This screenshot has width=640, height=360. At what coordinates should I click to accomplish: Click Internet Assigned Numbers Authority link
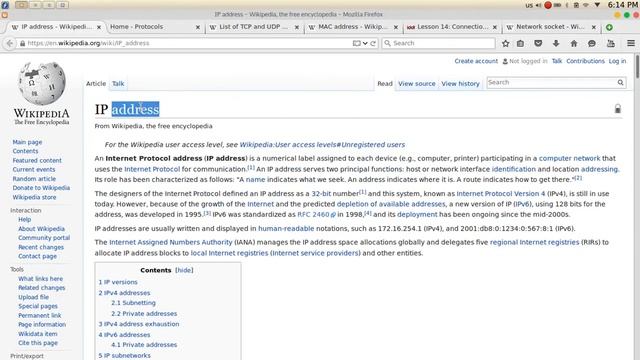(171, 242)
